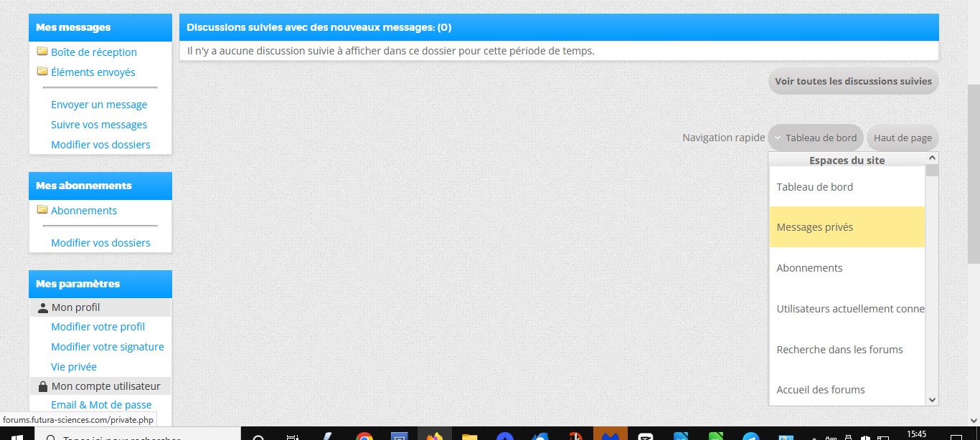Expand the Tableau de bord quick navigation dropdown
The image size is (980, 440).
[x=816, y=138]
